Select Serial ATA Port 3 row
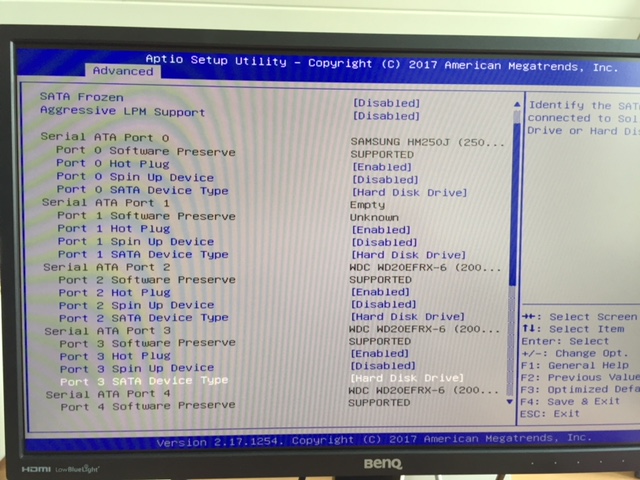This screenshot has width=640, height=480. point(108,331)
